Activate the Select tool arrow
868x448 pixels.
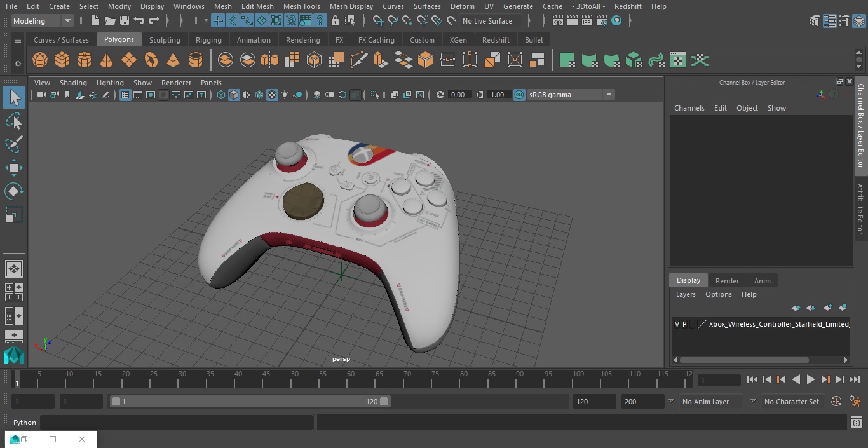point(14,97)
